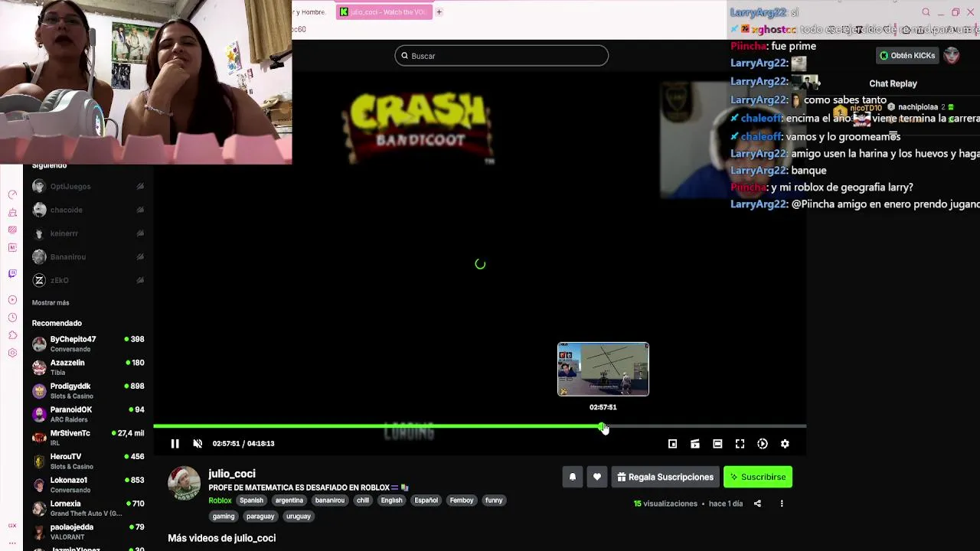Open MrStivenTc recommended channel

click(88, 438)
